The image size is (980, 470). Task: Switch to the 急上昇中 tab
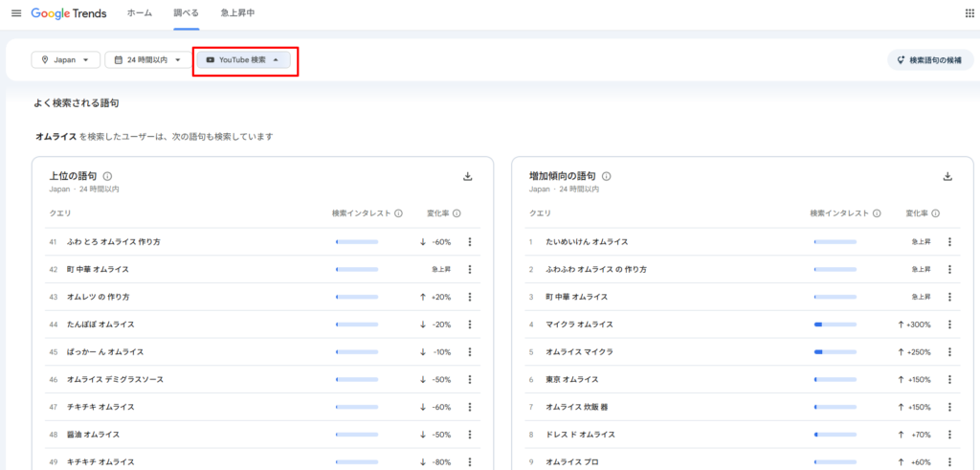click(x=237, y=13)
